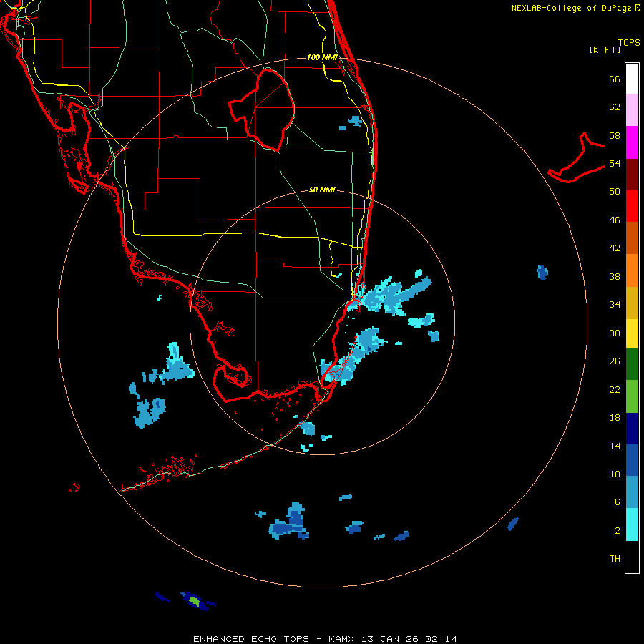644x644 pixels.
Task: Click the dark orange legend swatch near 42
Action: tap(632, 238)
